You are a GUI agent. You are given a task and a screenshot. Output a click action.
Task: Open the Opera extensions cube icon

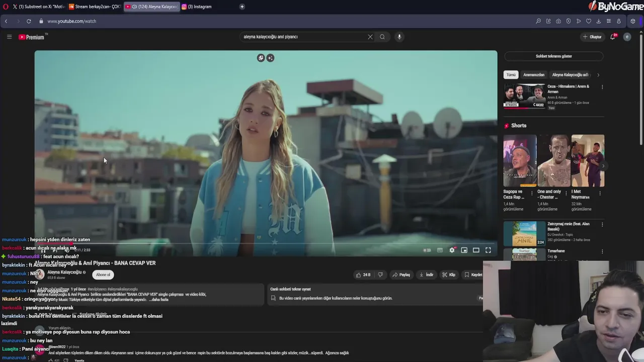pyautogui.click(x=633, y=21)
